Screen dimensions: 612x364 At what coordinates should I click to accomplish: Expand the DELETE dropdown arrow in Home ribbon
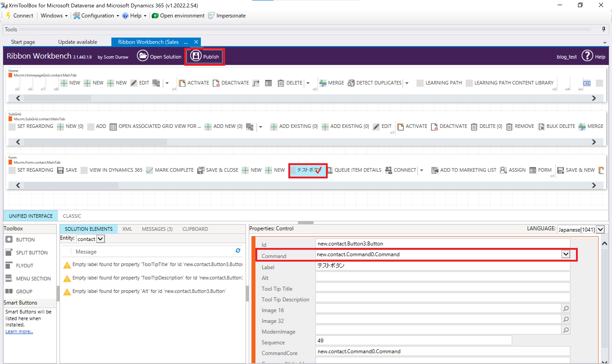[x=308, y=83]
